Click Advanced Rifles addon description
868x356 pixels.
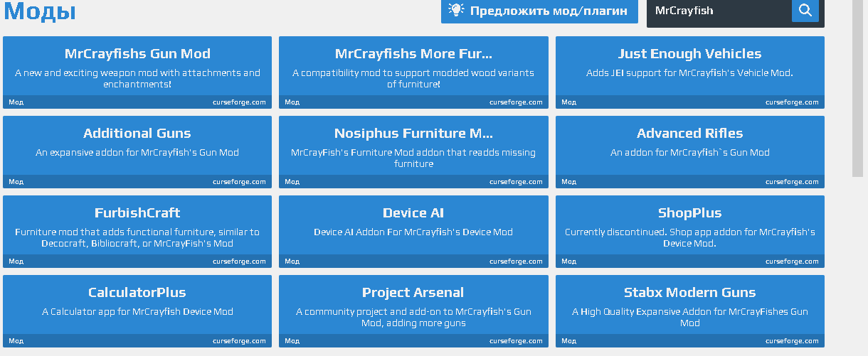[689, 152]
